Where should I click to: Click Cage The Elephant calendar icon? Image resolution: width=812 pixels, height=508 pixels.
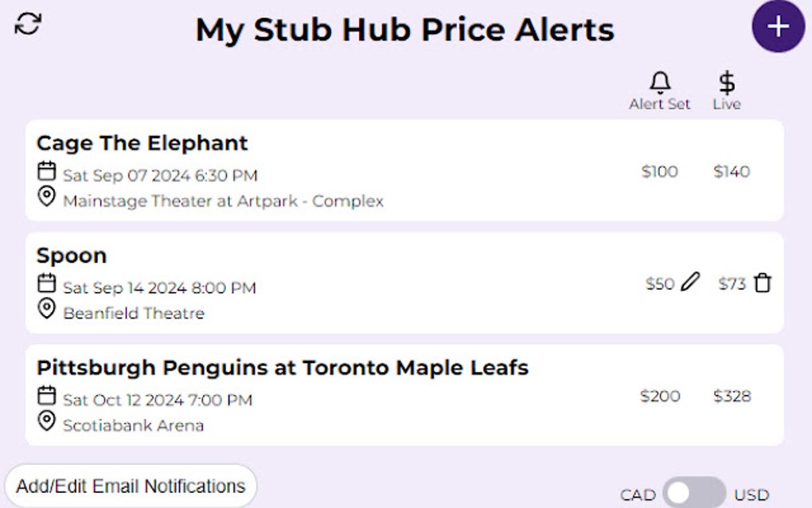[x=47, y=171]
